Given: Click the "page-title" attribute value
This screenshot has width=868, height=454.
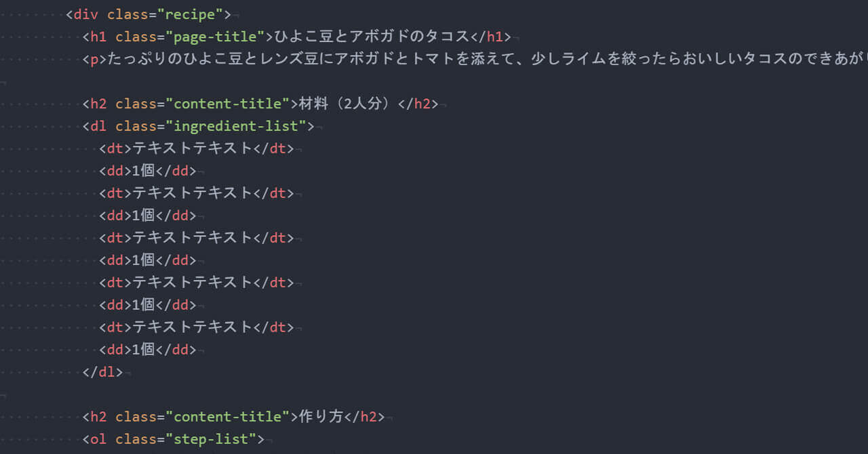Looking at the screenshot, I should [x=218, y=37].
